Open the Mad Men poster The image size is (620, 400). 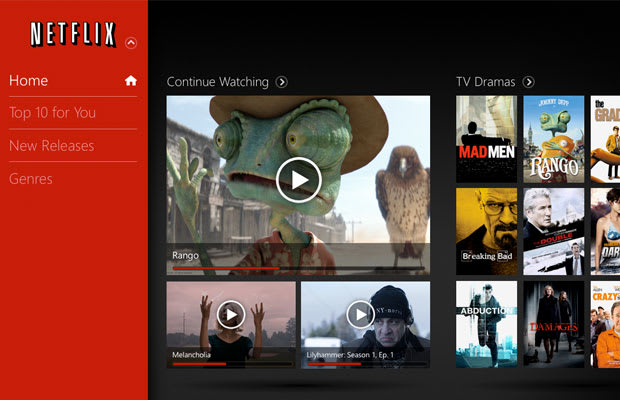pos(486,139)
